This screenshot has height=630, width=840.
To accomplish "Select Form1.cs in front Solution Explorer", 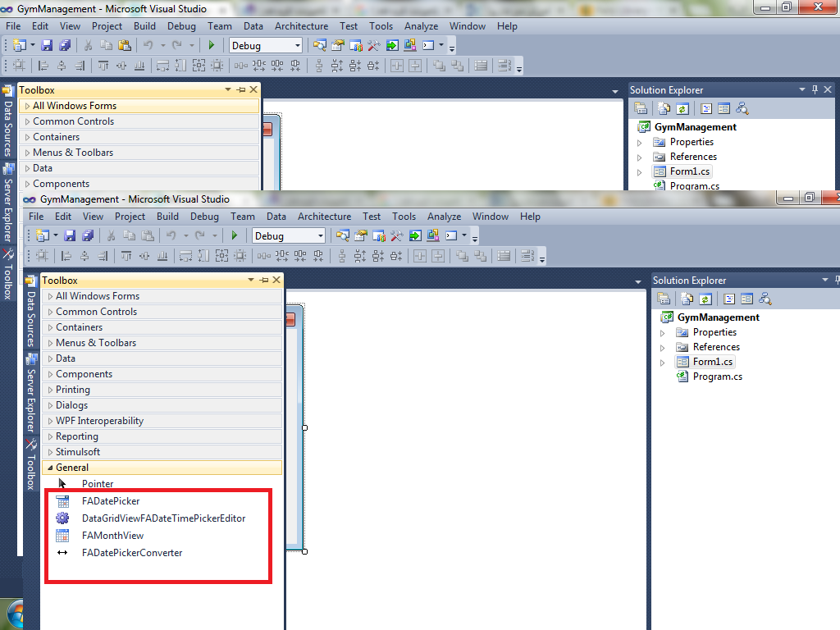I will tap(713, 362).
